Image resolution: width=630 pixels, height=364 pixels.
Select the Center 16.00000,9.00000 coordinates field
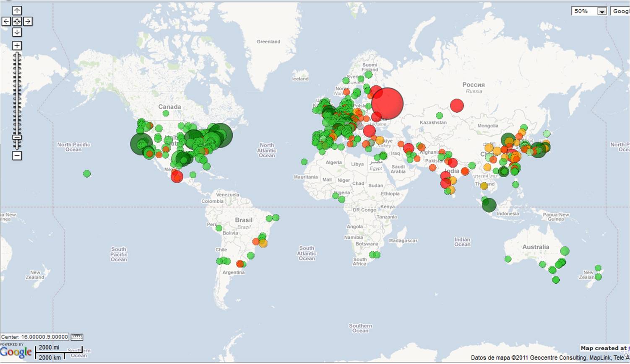[x=35, y=337]
